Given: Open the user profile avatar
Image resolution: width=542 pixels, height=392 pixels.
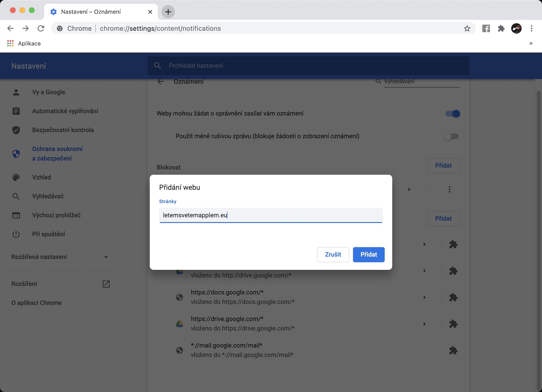Looking at the screenshot, I should pos(516,28).
